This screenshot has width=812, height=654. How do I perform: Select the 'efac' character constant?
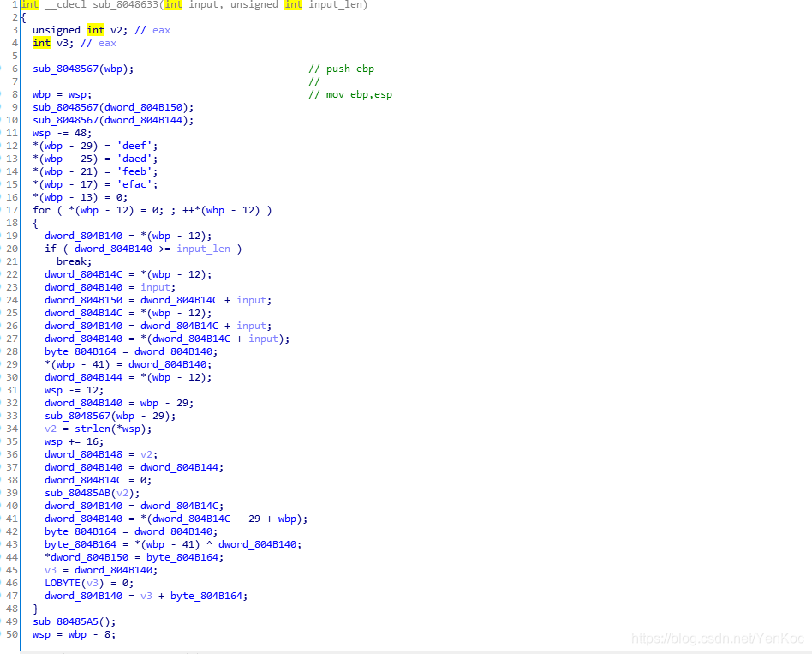pyautogui.click(x=134, y=185)
